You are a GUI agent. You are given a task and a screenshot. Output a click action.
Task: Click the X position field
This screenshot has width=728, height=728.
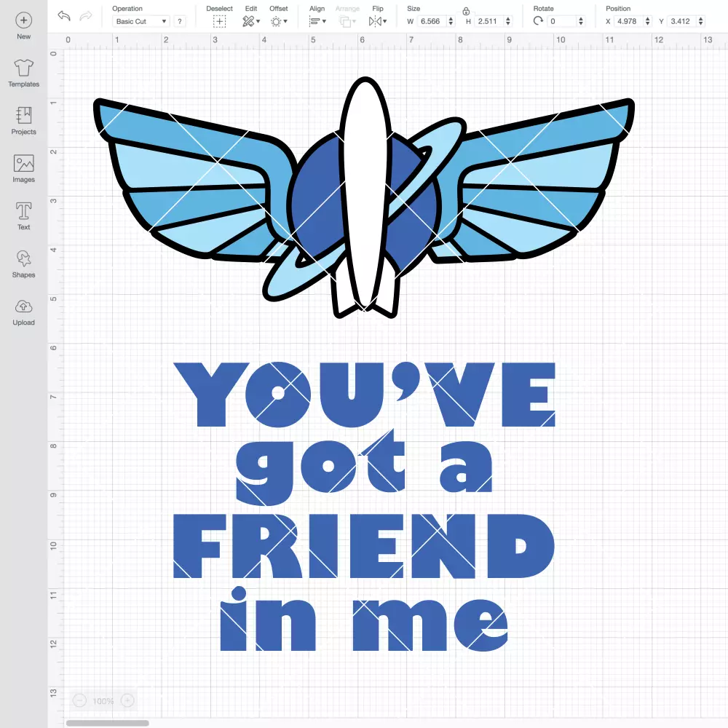(x=629, y=21)
